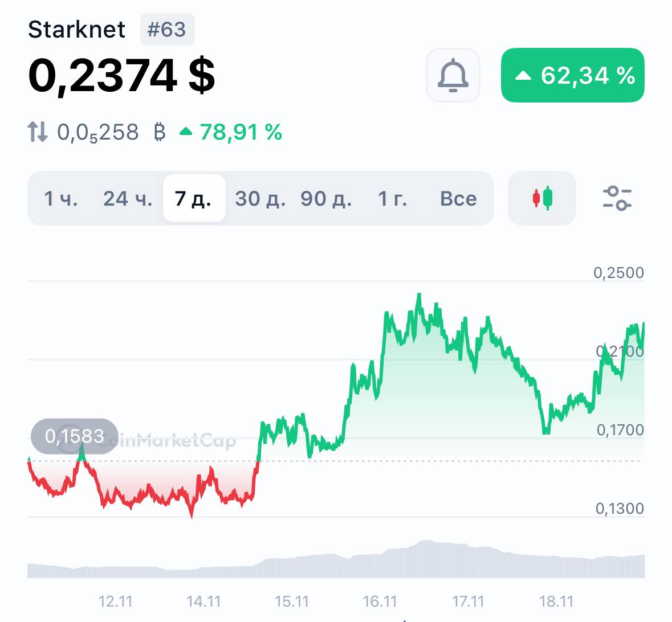
Task: Tap the price alert bell icon
Action: coord(453,75)
